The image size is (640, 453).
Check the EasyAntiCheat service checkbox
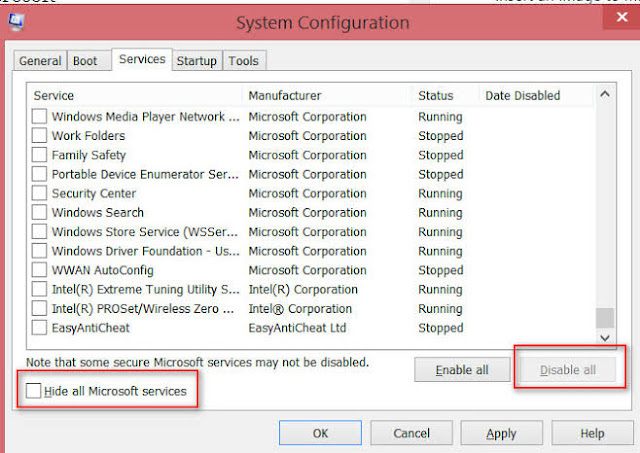pyautogui.click(x=39, y=327)
